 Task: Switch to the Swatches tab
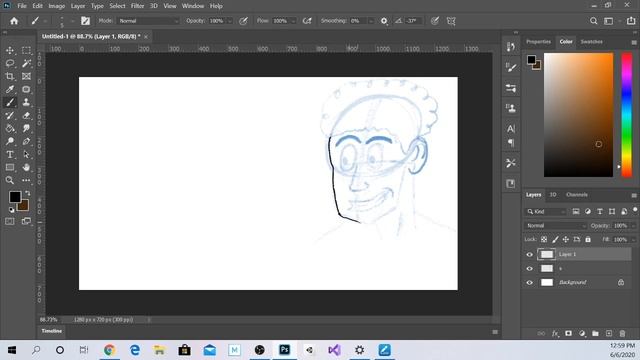591,42
